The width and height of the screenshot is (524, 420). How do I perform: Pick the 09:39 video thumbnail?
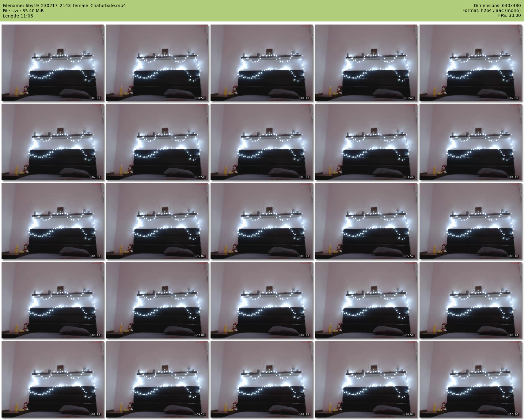pyautogui.click(x=261, y=379)
